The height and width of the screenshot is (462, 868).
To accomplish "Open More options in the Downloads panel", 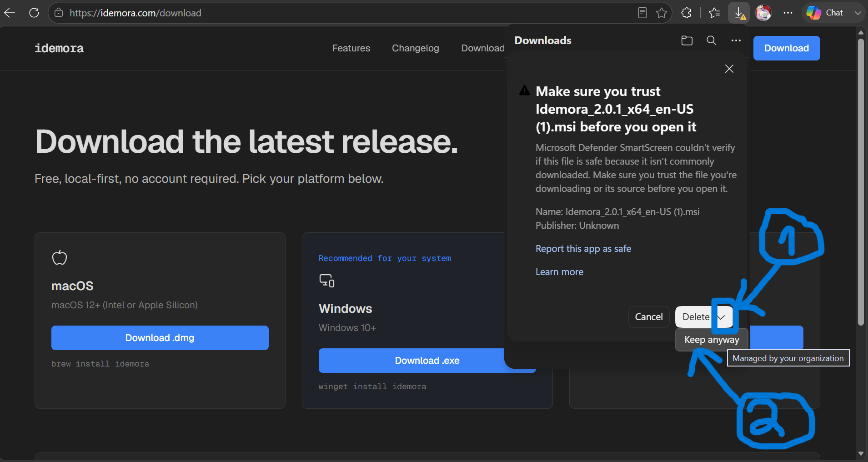I will coord(736,40).
